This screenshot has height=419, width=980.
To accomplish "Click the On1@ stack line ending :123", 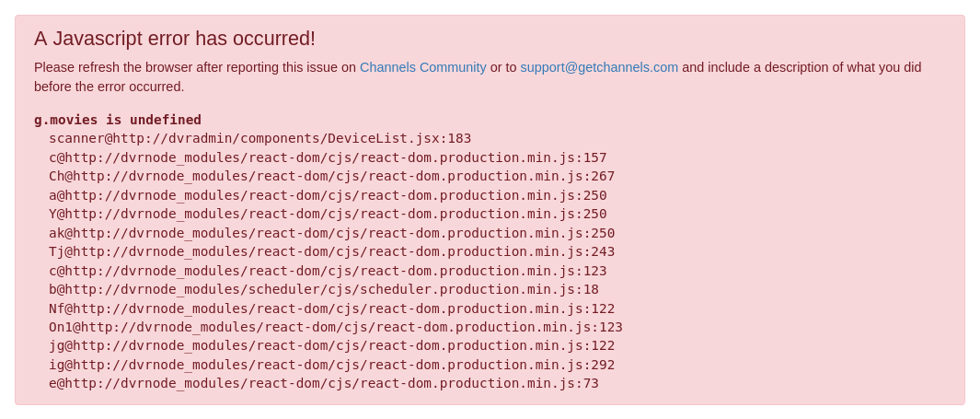I will point(336,327).
